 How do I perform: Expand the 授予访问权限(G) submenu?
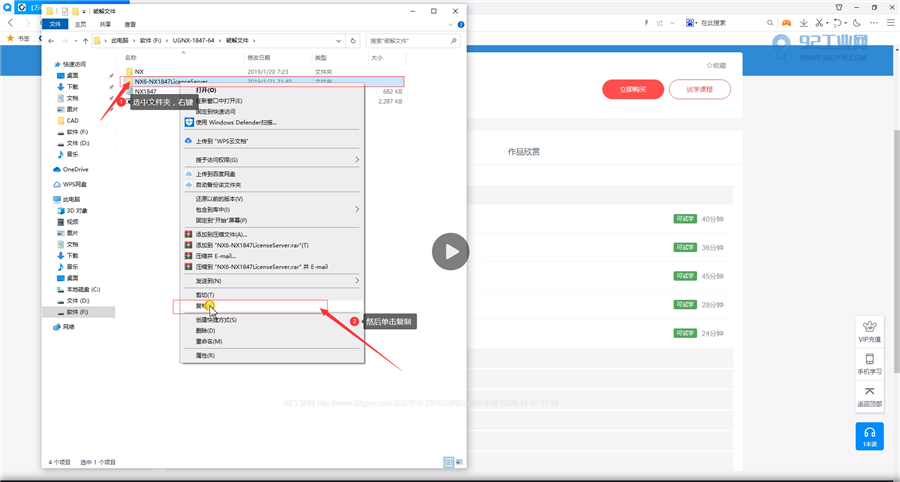click(x=356, y=160)
